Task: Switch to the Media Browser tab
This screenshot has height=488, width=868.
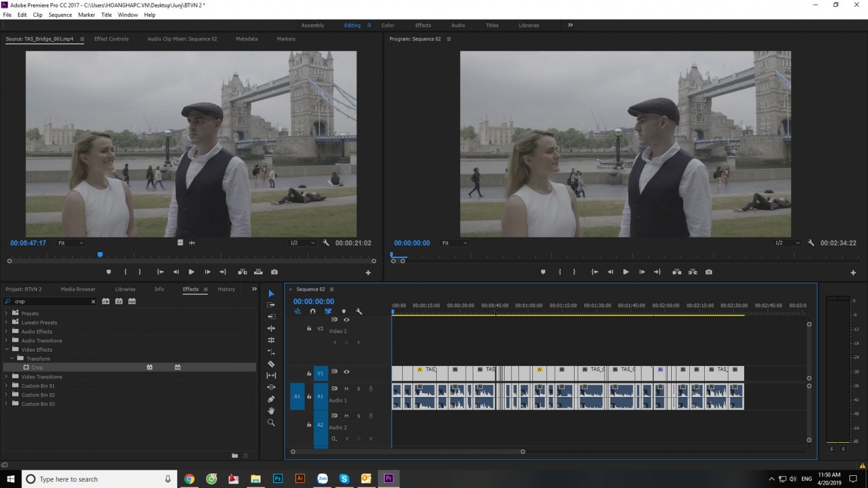Action: 78,289
